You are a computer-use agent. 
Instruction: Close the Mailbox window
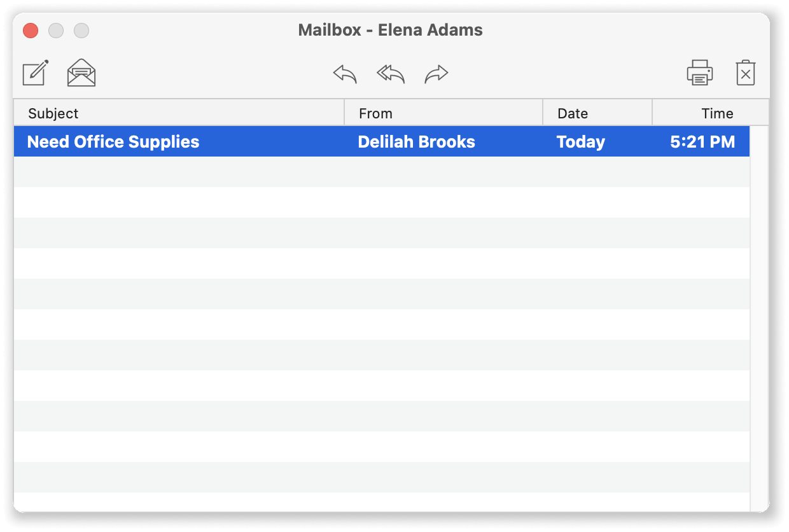click(31, 30)
